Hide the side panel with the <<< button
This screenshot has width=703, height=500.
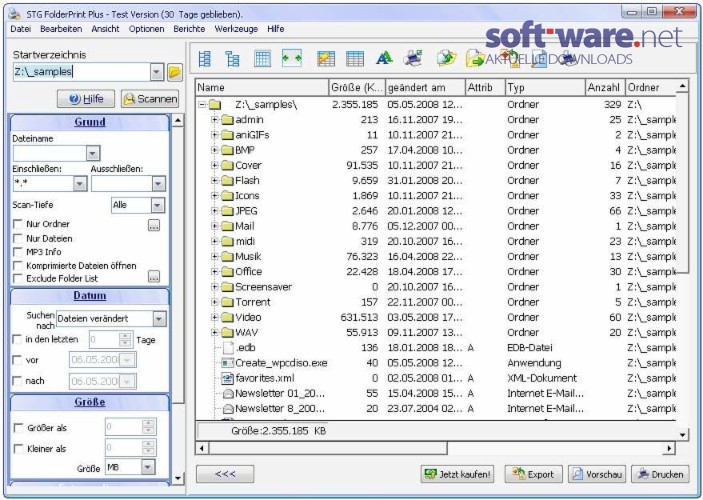click(x=225, y=474)
